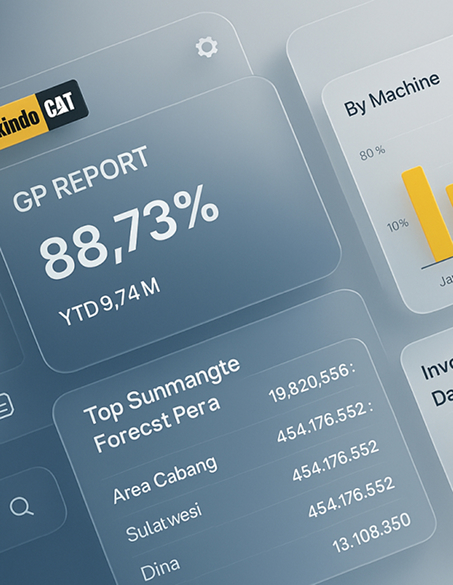Select the Area Cabang row label
Image resolution: width=453 pixels, height=585 pixels.
(165, 479)
